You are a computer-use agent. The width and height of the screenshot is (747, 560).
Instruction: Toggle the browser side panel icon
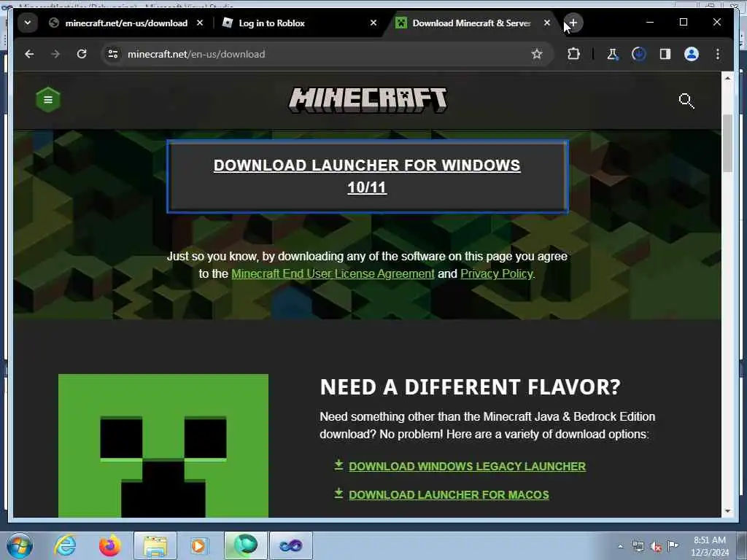pos(665,54)
